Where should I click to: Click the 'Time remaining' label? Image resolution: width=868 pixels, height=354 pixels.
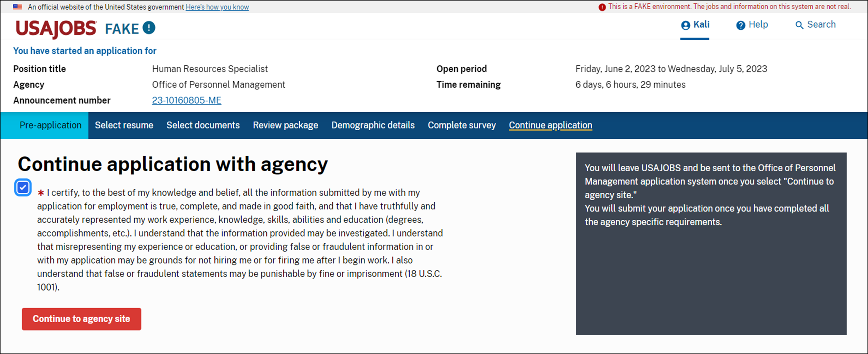(468, 85)
